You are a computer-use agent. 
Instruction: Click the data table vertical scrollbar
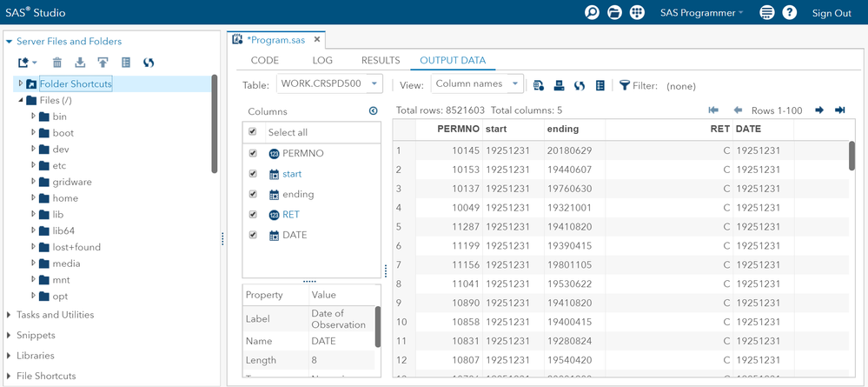coord(851,156)
